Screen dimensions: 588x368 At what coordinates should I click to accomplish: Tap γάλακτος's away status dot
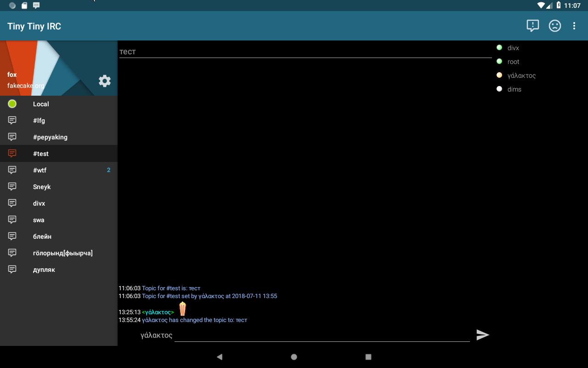tap(499, 75)
